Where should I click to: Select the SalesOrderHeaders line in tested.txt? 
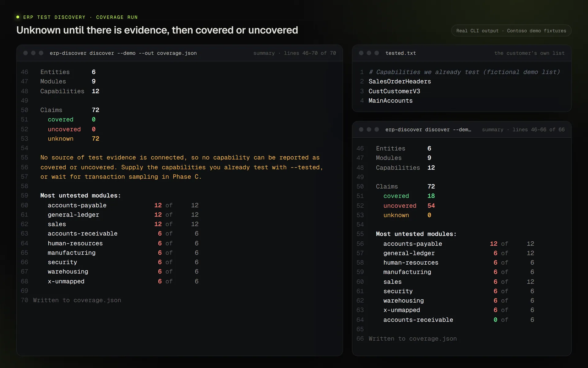pos(400,81)
